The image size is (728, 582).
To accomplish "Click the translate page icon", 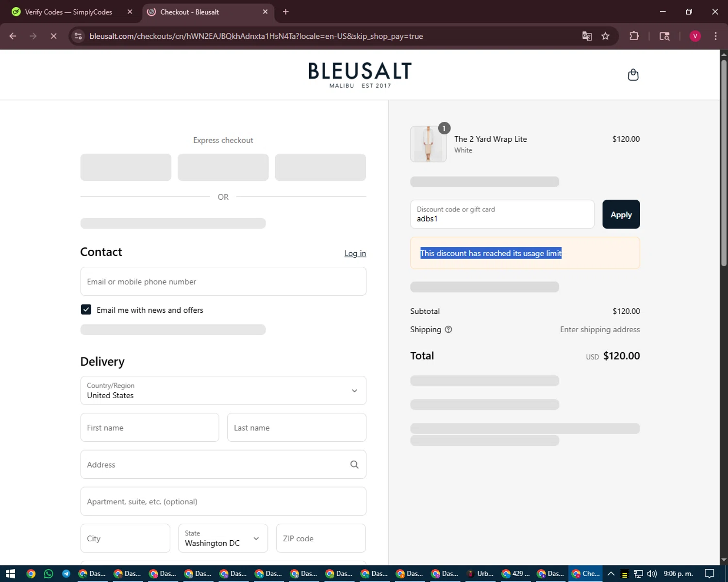I will coord(587,36).
